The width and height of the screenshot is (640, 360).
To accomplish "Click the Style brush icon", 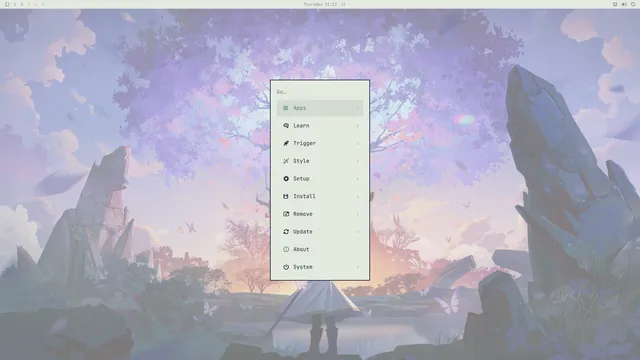I will tap(286, 161).
